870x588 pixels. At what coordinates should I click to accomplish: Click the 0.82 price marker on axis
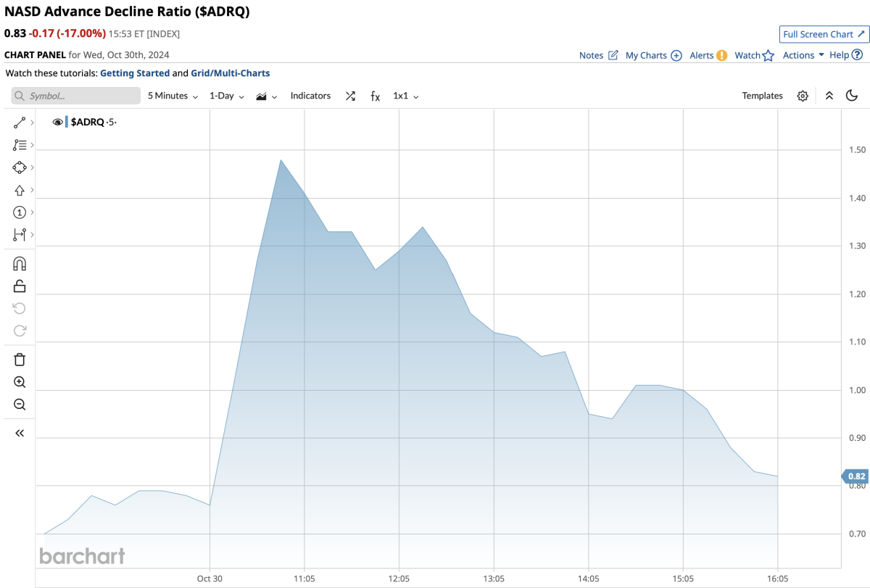[855, 476]
